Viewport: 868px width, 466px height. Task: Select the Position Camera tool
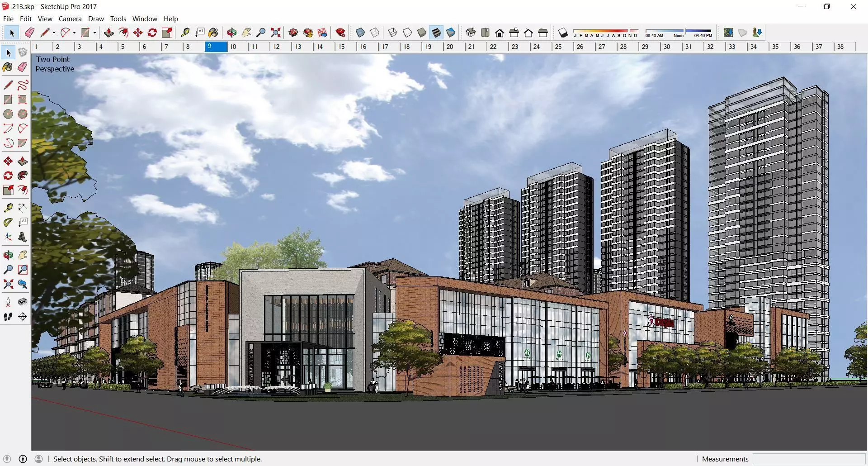click(8, 302)
